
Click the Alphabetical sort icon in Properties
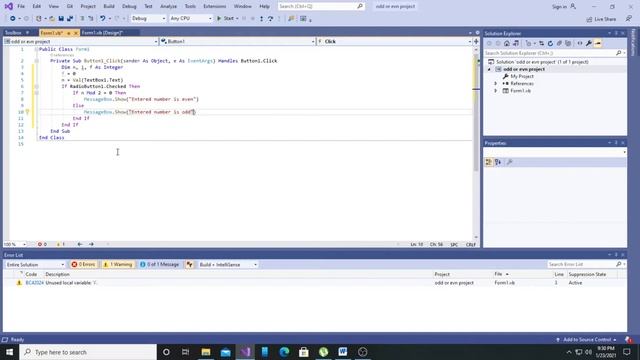click(x=498, y=162)
